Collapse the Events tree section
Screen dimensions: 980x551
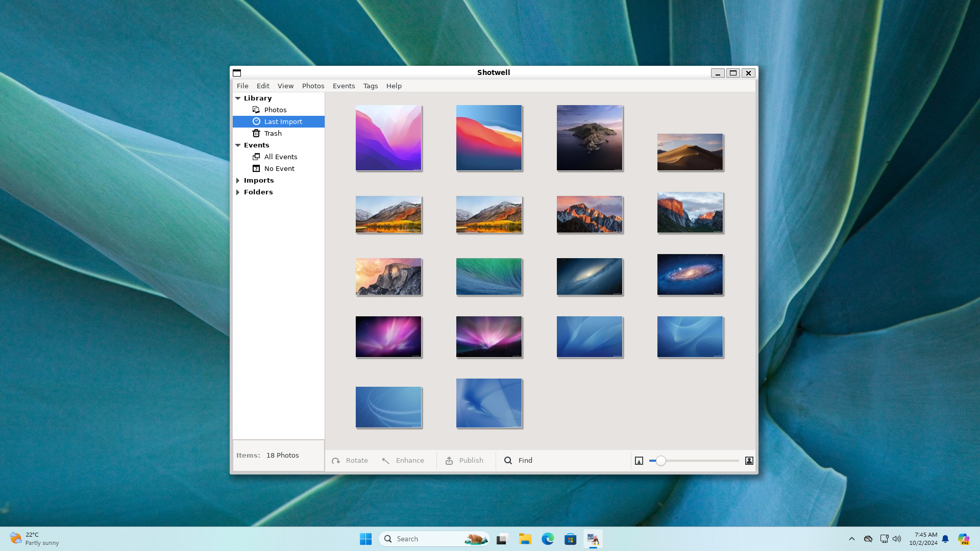pyautogui.click(x=238, y=145)
